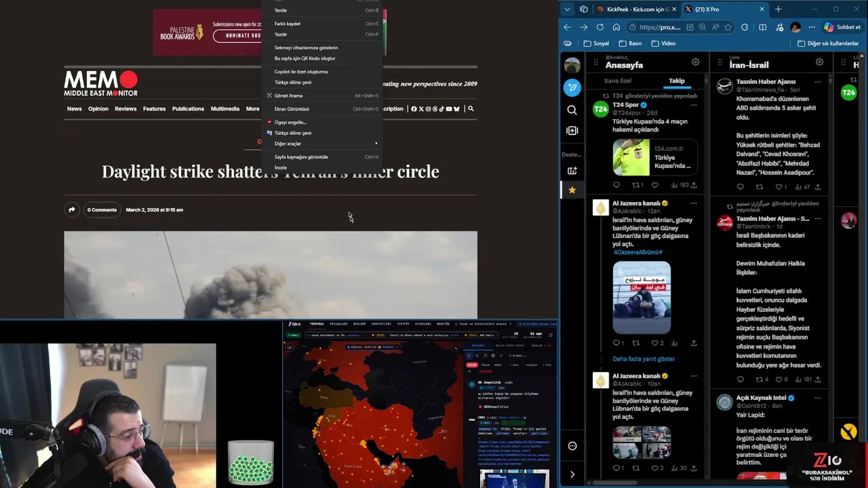Open AlJazeeraAlbümü# hashtag link
The image size is (868, 488).
[x=638, y=252]
